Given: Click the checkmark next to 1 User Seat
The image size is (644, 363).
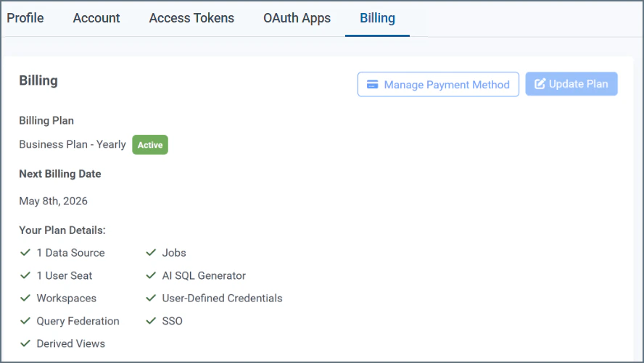Looking at the screenshot, I should (25, 275).
